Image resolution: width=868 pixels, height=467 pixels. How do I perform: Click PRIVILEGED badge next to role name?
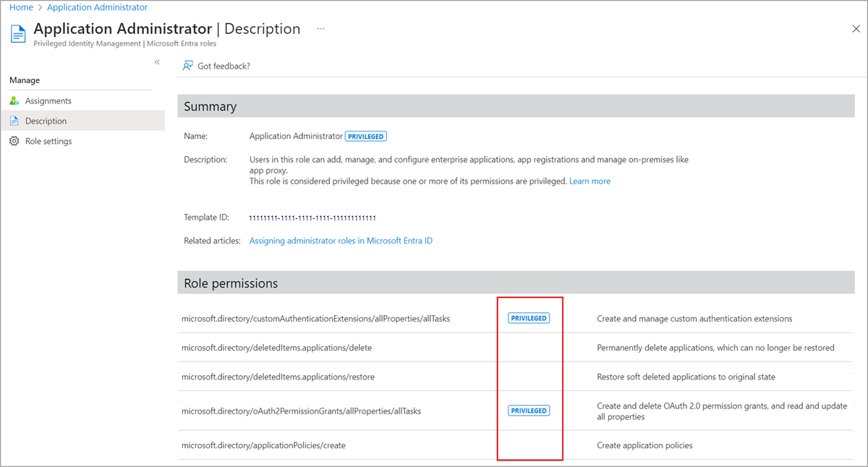click(365, 136)
